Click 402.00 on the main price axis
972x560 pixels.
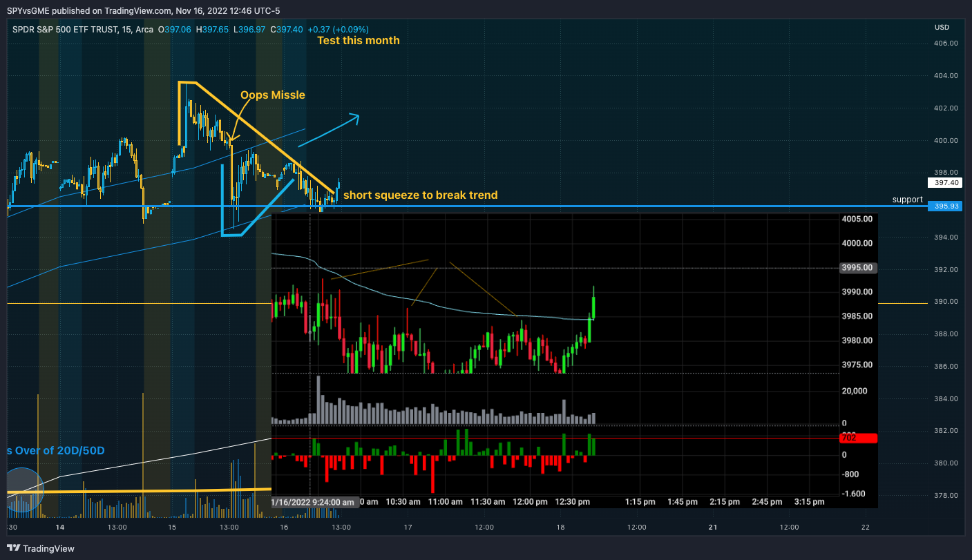click(944, 108)
